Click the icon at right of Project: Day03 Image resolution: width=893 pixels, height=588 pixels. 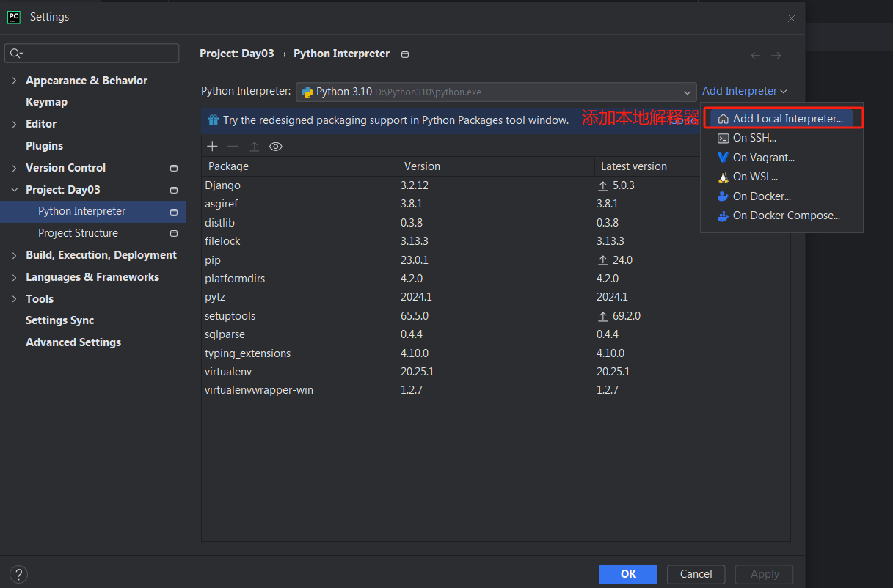pos(174,190)
